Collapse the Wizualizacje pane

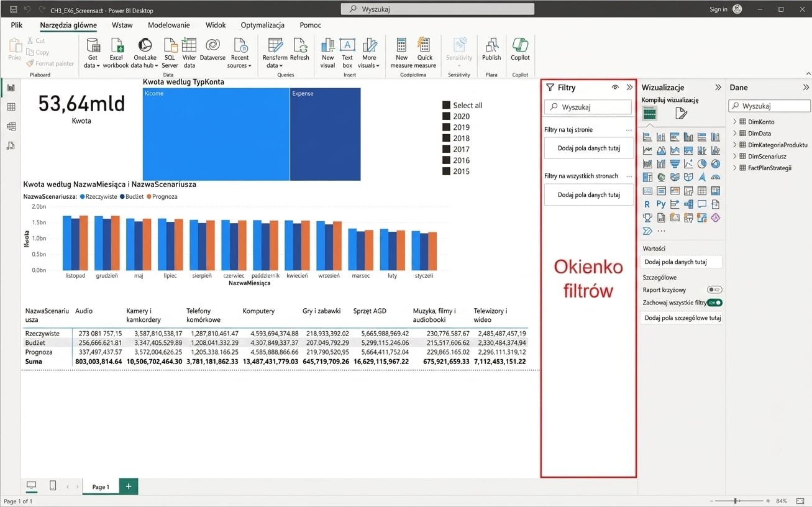tap(718, 88)
